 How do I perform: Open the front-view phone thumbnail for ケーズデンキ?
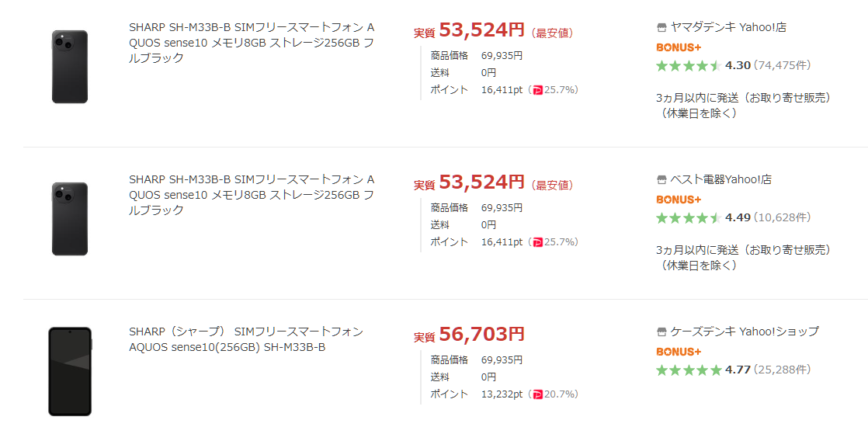click(69, 371)
